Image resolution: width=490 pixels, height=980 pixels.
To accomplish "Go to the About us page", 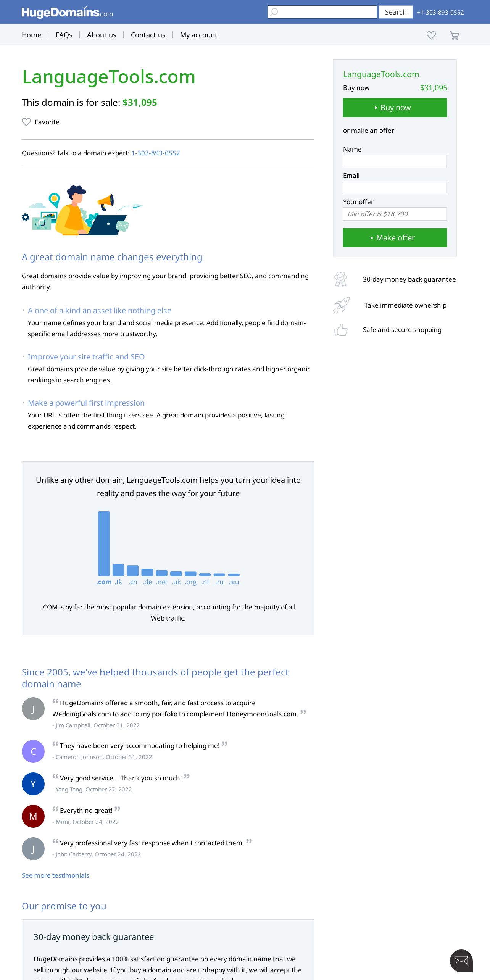I will pyautogui.click(x=102, y=35).
